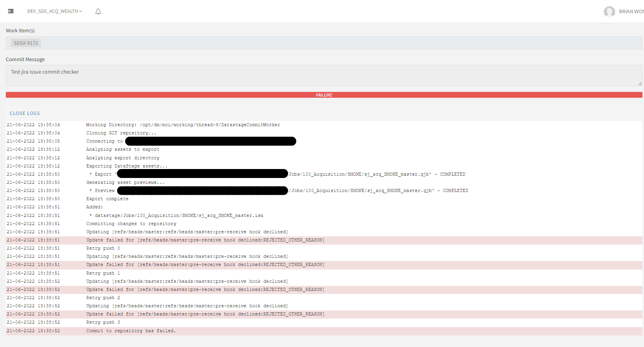Select the 'Export complete' log line
Viewport: 644px width, 347px height.
coord(107,199)
